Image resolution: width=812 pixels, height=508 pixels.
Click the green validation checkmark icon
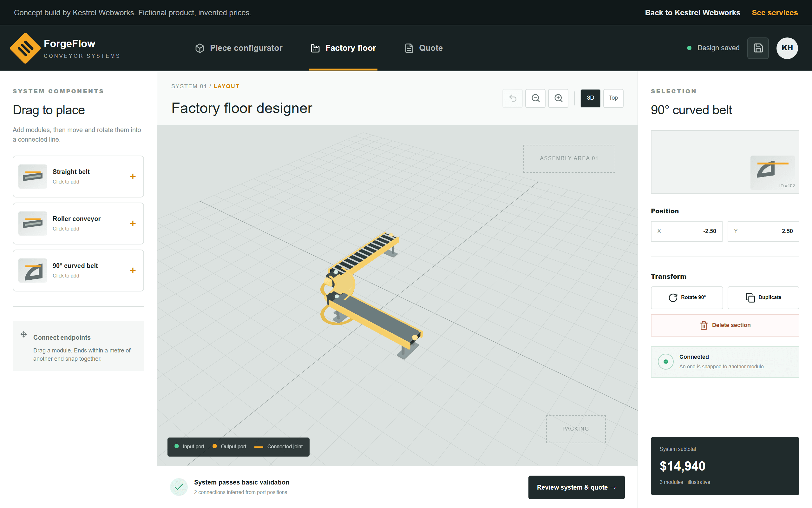(179, 487)
